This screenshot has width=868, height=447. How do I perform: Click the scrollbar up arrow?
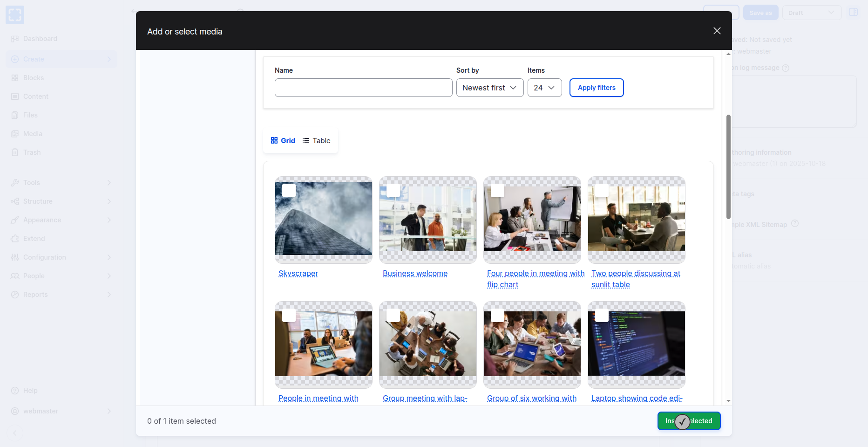pyautogui.click(x=728, y=54)
